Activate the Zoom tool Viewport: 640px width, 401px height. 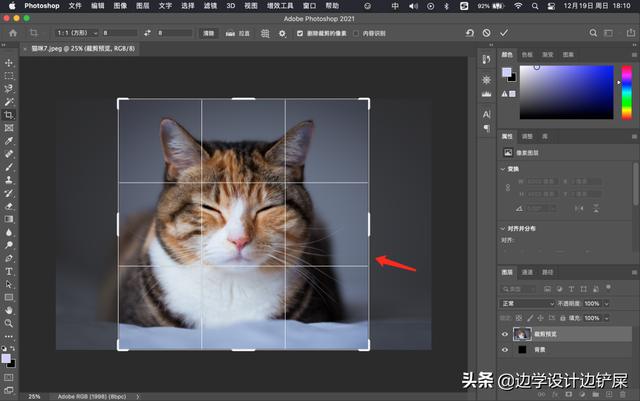pos(9,323)
